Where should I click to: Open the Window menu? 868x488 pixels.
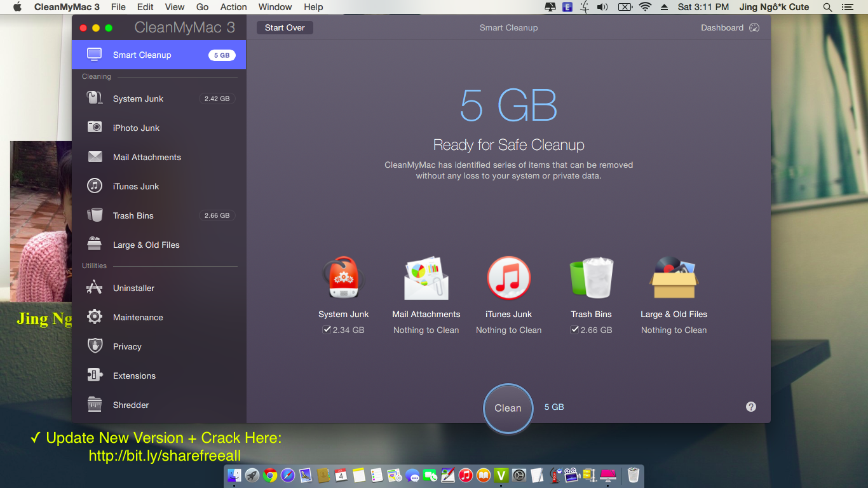click(275, 7)
